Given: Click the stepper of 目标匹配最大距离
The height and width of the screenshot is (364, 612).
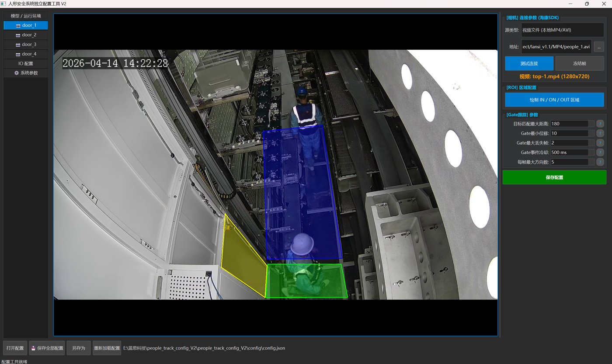Looking at the screenshot, I should (591, 124).
